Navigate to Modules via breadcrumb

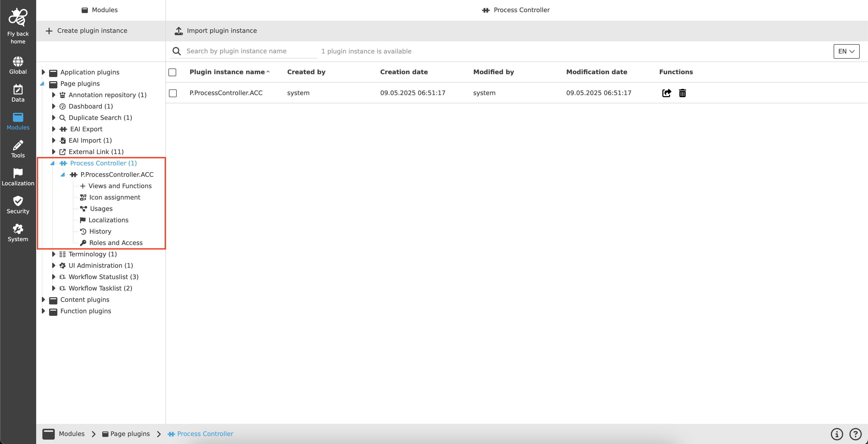pyautogui.click(x=72, y=434)
